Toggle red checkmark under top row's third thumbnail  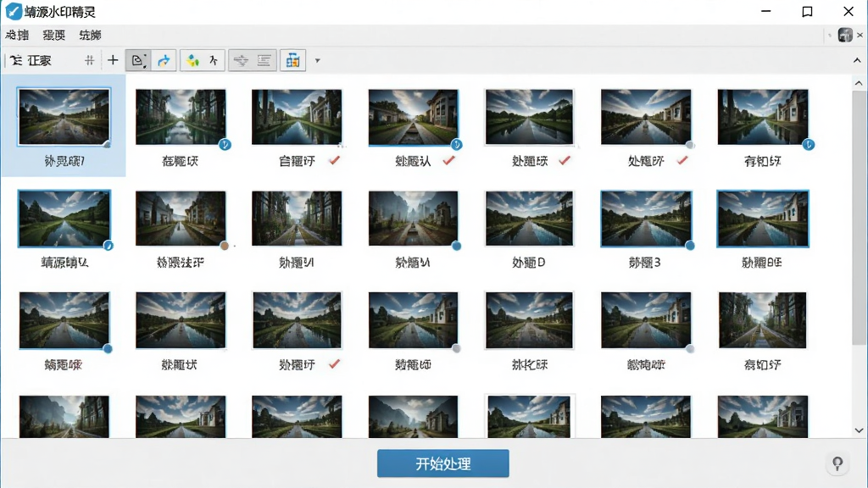tap(334, 160)
